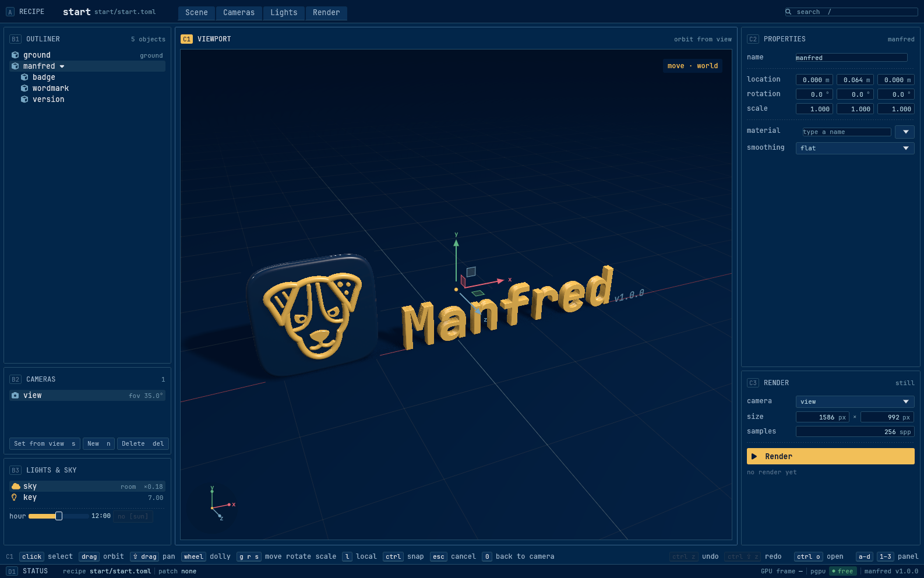924x578 pixels.
Task: Click the key light bulb icon
Action: 15,498
